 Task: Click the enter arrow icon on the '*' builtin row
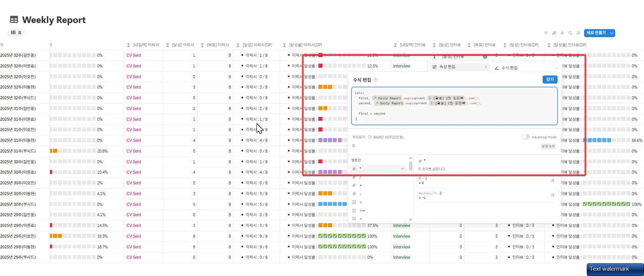402,169
